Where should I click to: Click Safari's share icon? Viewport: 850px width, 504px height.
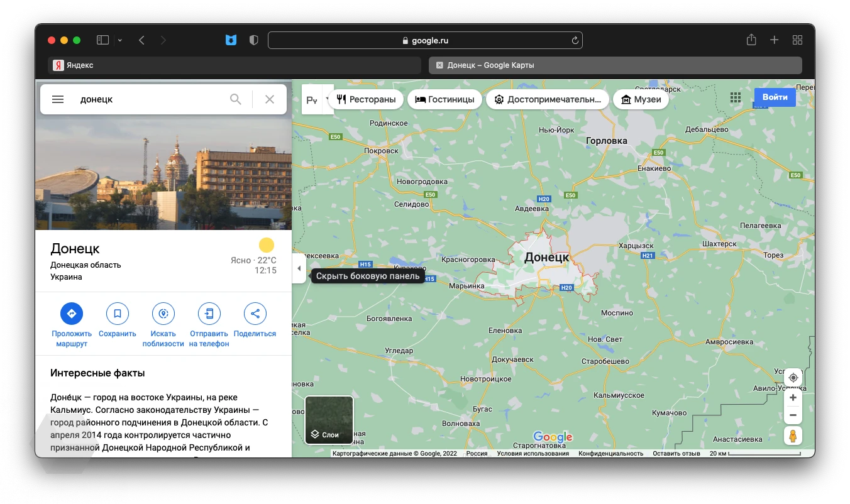click(751, 40)
